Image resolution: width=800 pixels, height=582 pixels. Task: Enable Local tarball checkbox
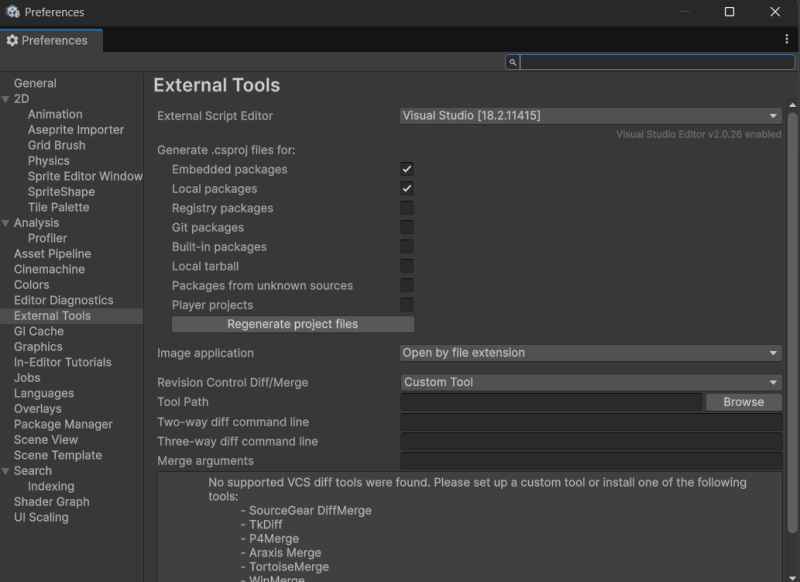pos(407,266)
